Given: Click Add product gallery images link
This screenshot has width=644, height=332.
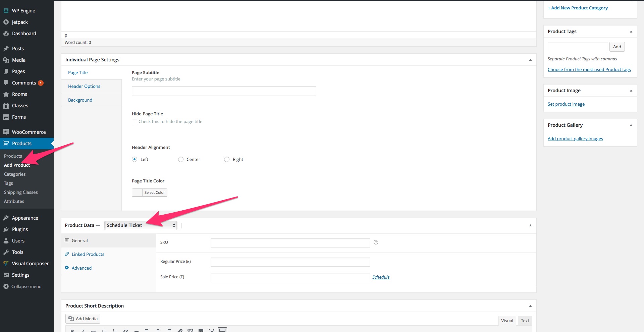Looking at the screenshot, I should click(x=575, y=139).
